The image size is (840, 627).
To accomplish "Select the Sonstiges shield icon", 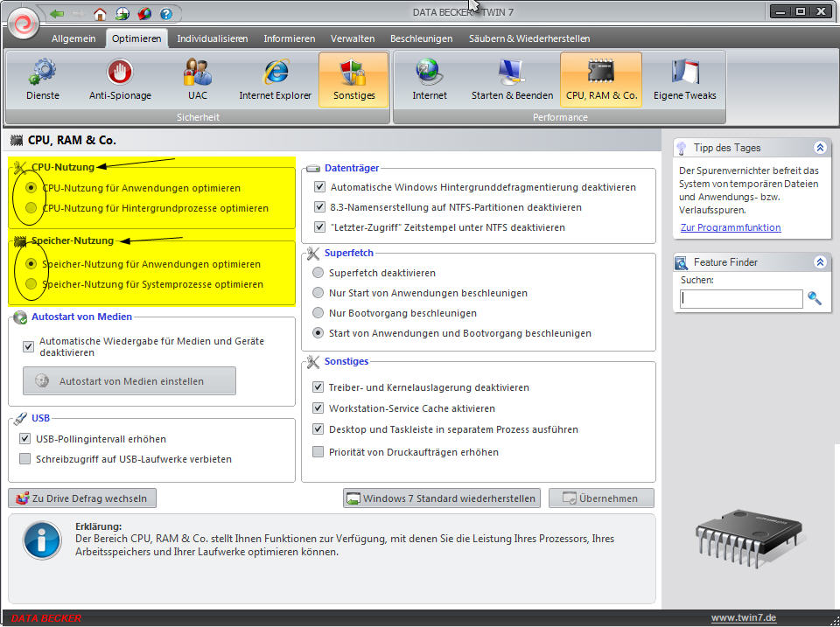I will click(353, 72).
